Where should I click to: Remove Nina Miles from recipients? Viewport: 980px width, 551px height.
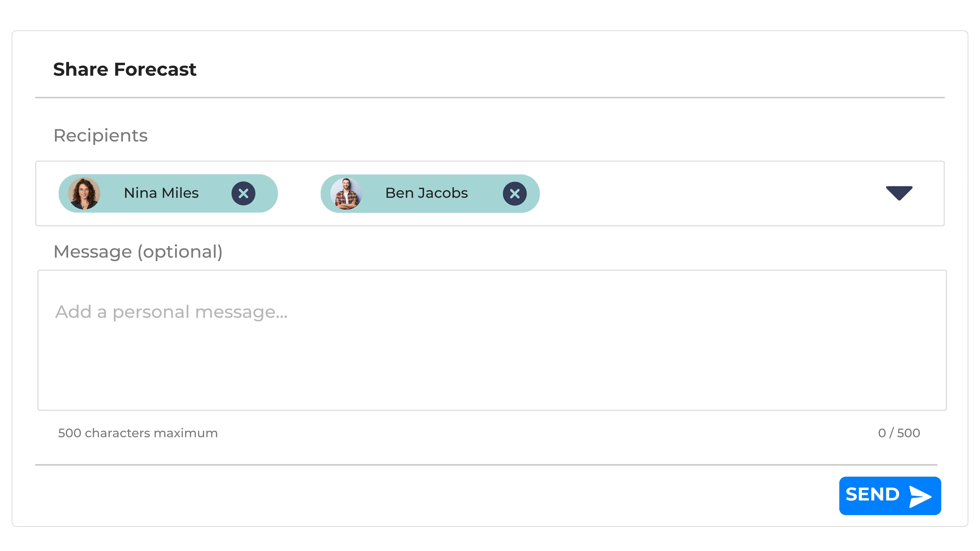tap(243, 194)
